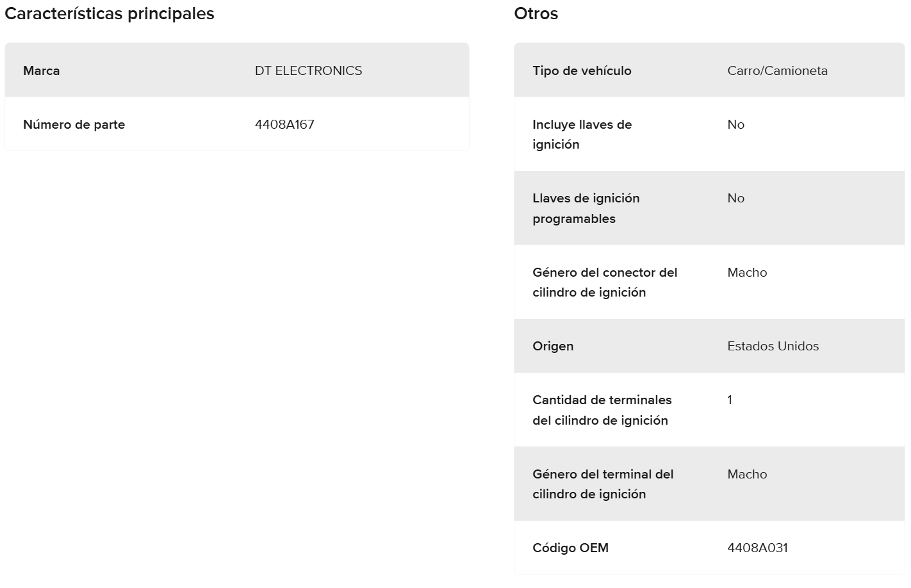Click the Características principales heading
The image size is (911, 588).
tap(110, 13)
